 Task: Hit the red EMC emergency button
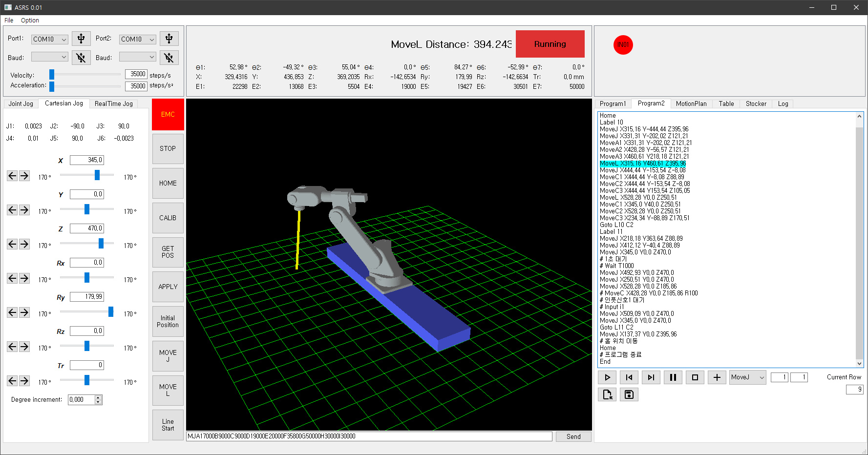coord(168,114)
